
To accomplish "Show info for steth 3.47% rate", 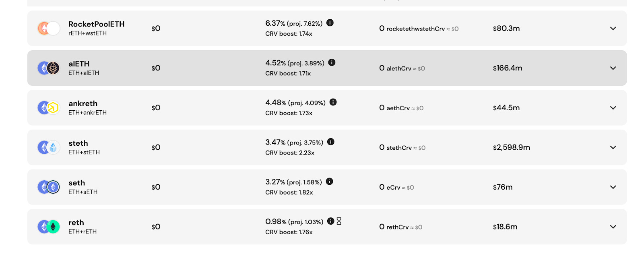I will [331, 141].
